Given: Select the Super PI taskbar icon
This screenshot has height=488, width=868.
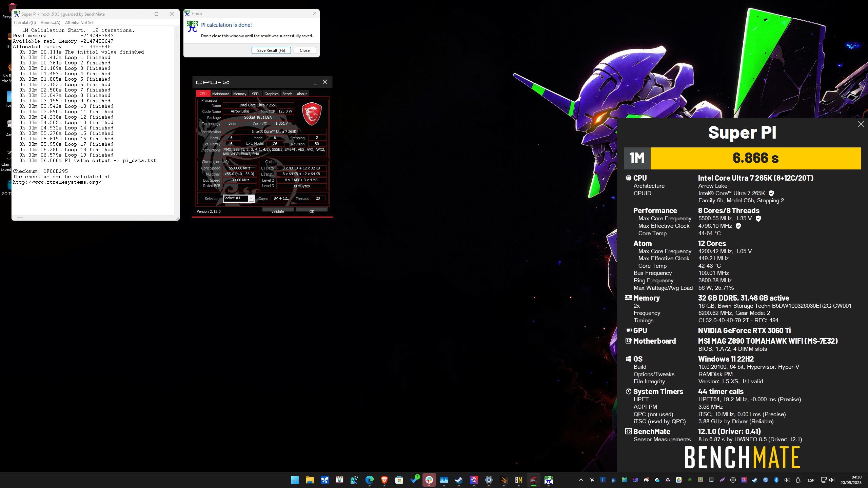Looking at the screenshot, I should [x=548, y=480].
